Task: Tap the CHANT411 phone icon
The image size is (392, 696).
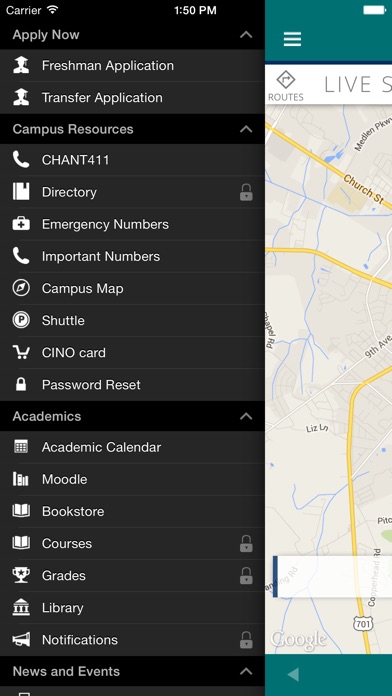Action: 21,160
